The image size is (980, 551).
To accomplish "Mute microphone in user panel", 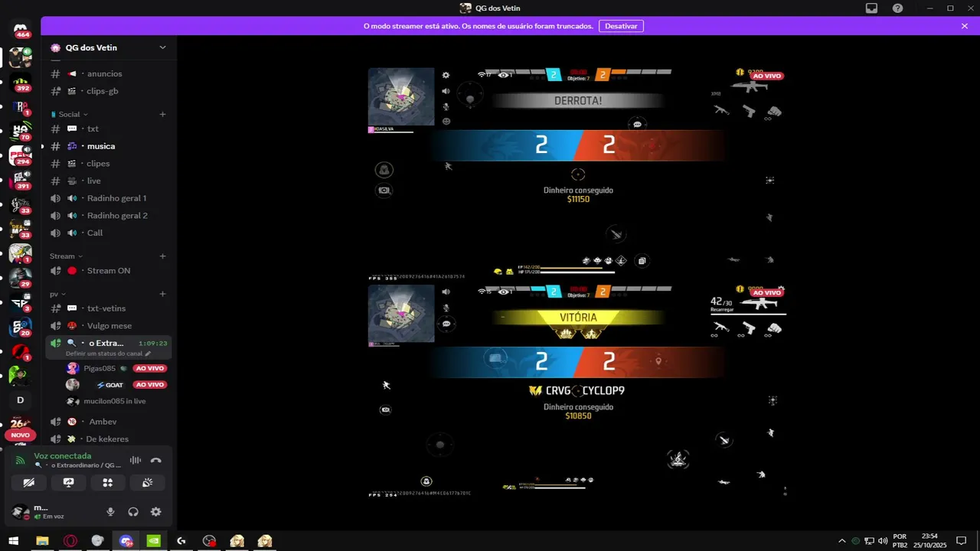I will (110, 512).
